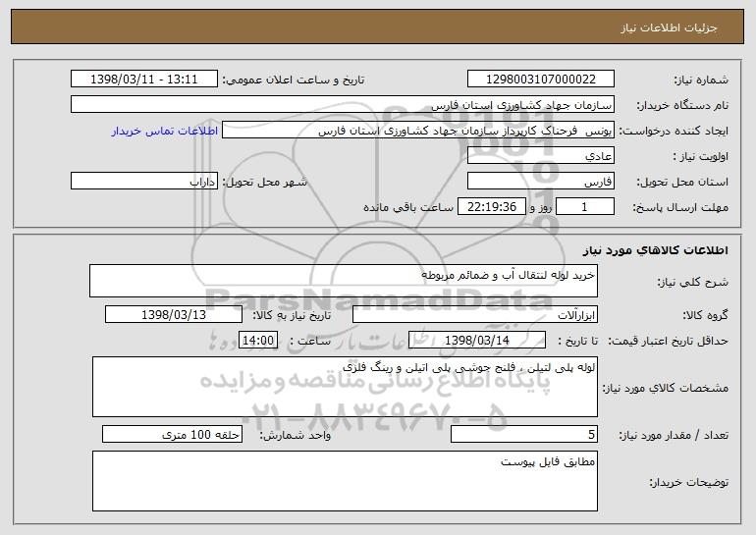Screen dimensions: 756x535
Task: Click the شهر محل تحویل field showing داراب
Action: coord(144,182)
